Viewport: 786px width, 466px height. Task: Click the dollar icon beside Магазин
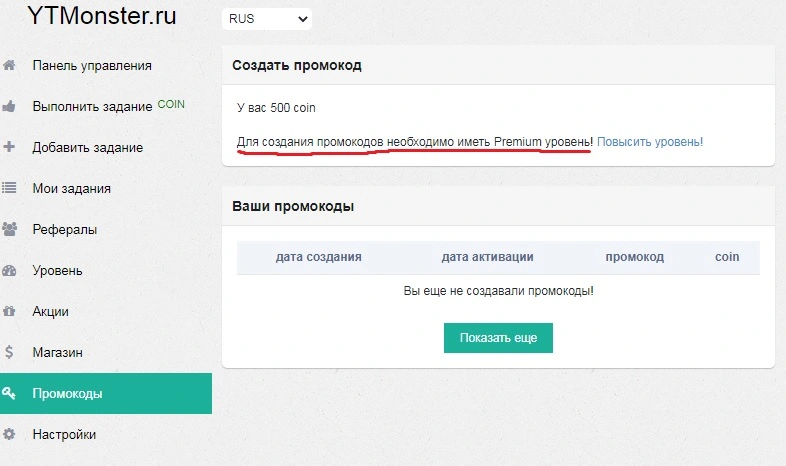click(x=9, y=352)
